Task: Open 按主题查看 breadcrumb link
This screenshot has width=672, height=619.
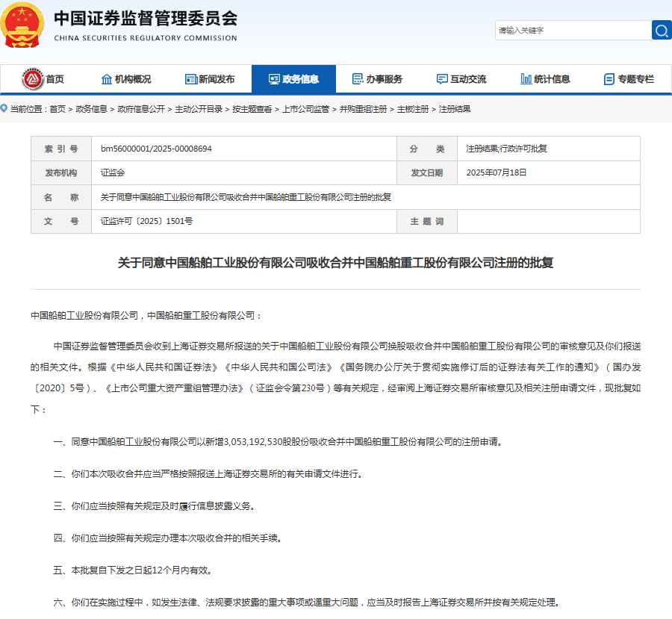Action: click(x=252, y=109)
